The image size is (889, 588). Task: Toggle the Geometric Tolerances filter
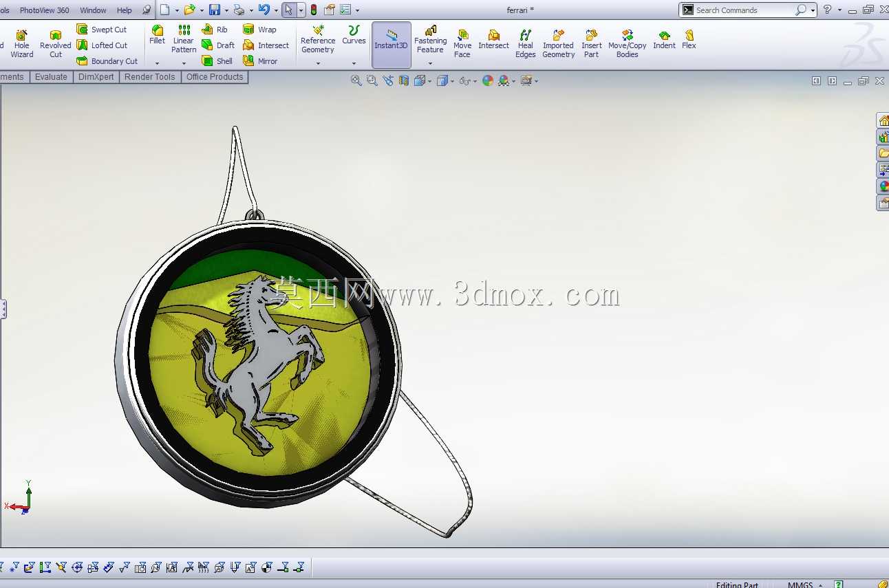pyautogui.click(x=140, y=567)
